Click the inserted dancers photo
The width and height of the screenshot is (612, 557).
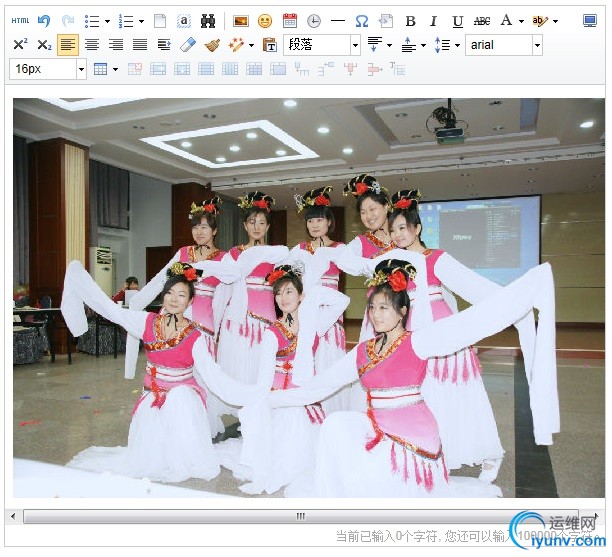pyautogui.click(x=309, y=298)
